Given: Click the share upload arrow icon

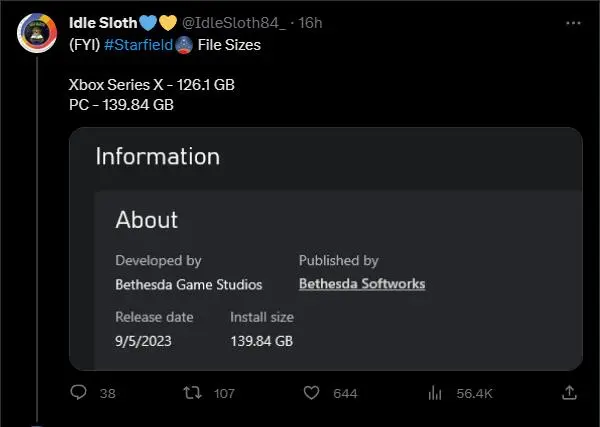Looking at the screenshot, I should coord(568,393).
